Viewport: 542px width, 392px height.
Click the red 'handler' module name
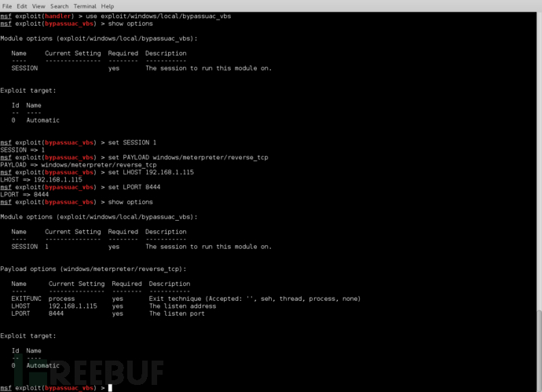tap(58, 16)
